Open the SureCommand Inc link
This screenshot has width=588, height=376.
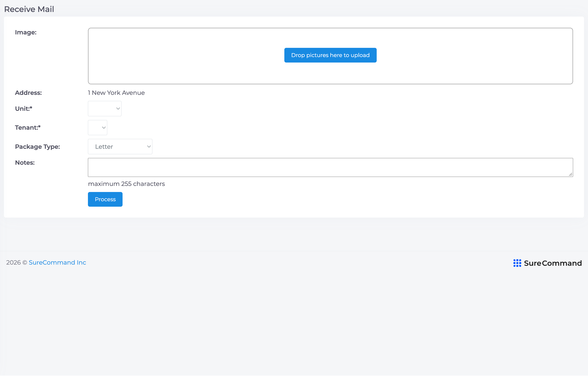coord(57,262)
